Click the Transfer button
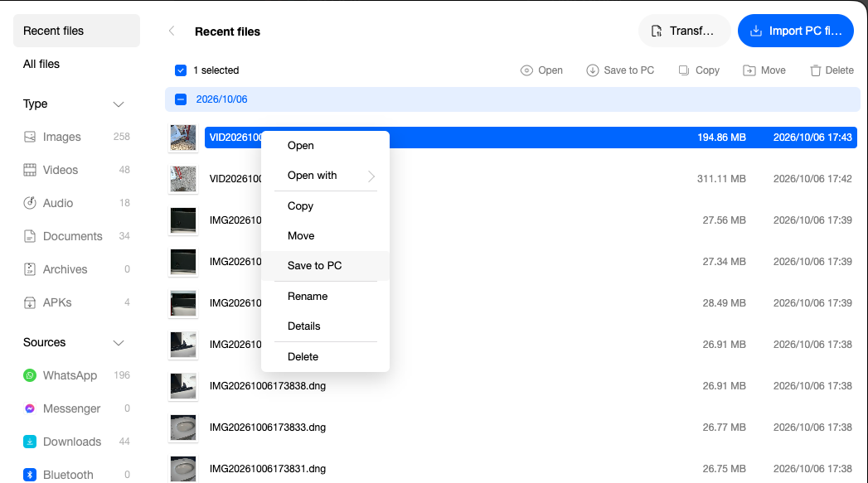 (684, 31)
